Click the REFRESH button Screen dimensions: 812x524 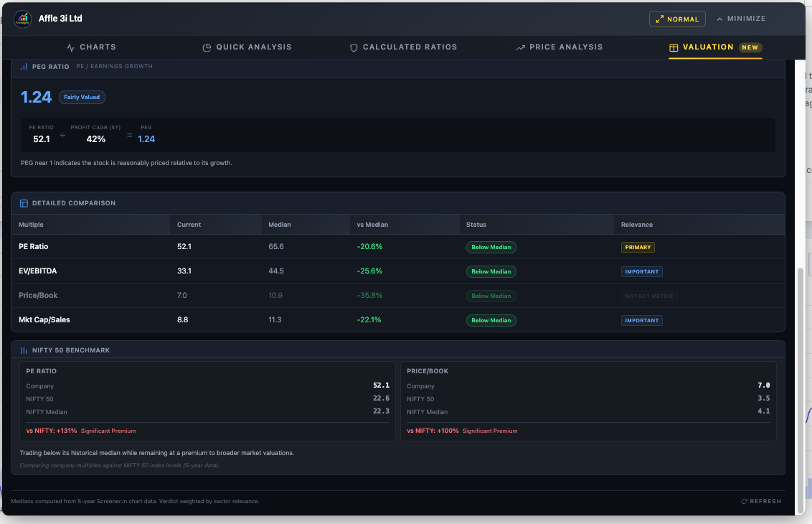[761, 501]
